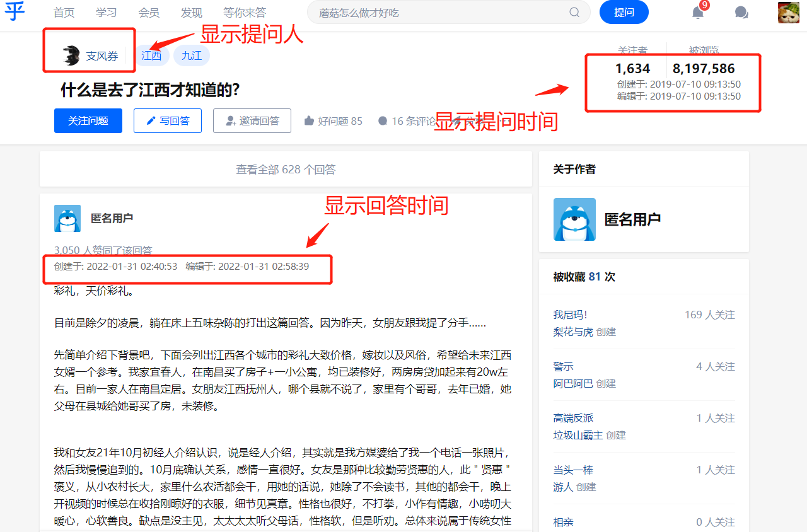This screenshot has height=532, width=807.
Task: Focus the search box 蘑菇怎么做才好吃
Action: (x=435, y=13)
